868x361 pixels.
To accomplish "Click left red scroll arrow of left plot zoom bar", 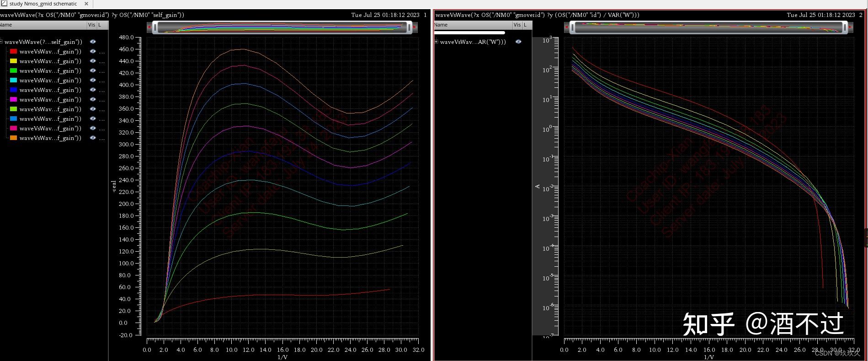I will (149, 27).
